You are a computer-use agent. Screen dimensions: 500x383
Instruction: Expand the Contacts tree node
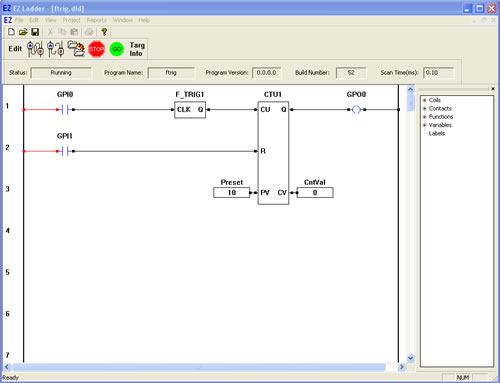tap(425, 108)
